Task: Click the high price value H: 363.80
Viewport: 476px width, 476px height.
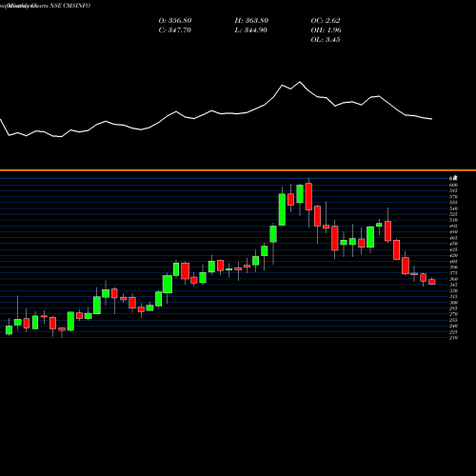Action: (251, 21)
